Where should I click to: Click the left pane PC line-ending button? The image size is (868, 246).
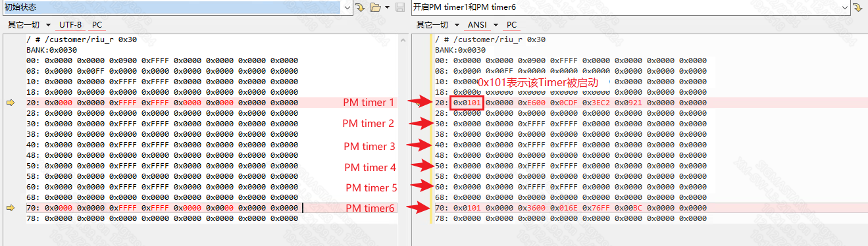97,25
